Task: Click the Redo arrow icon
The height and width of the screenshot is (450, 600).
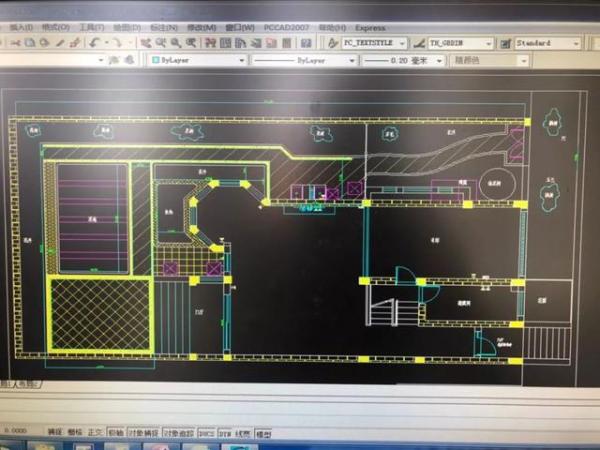Action: tap(117, 42)
